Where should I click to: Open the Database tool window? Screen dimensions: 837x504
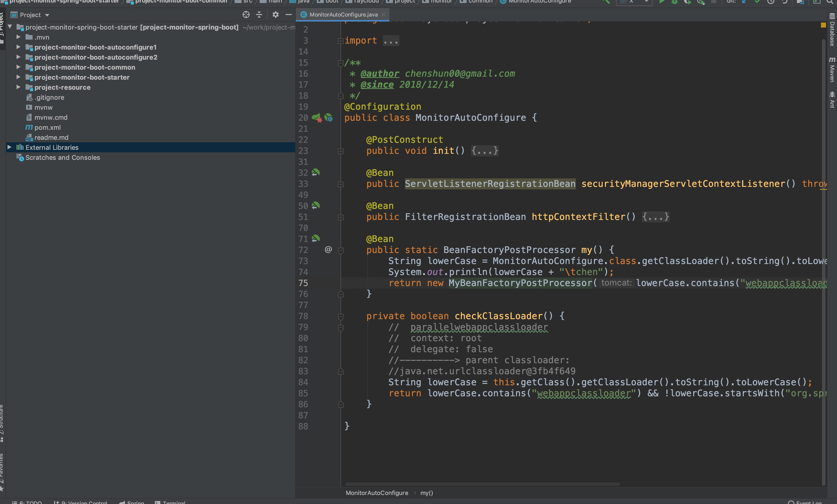click(x=832, y=30)
